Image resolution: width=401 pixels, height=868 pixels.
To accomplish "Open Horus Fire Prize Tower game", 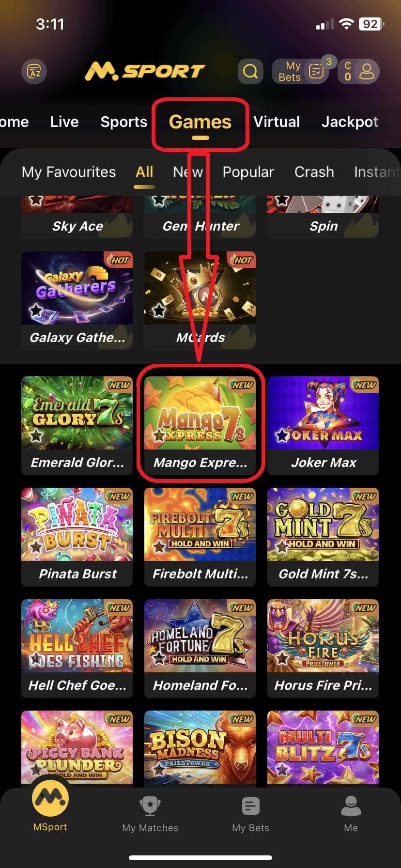I will click(323, 648).
